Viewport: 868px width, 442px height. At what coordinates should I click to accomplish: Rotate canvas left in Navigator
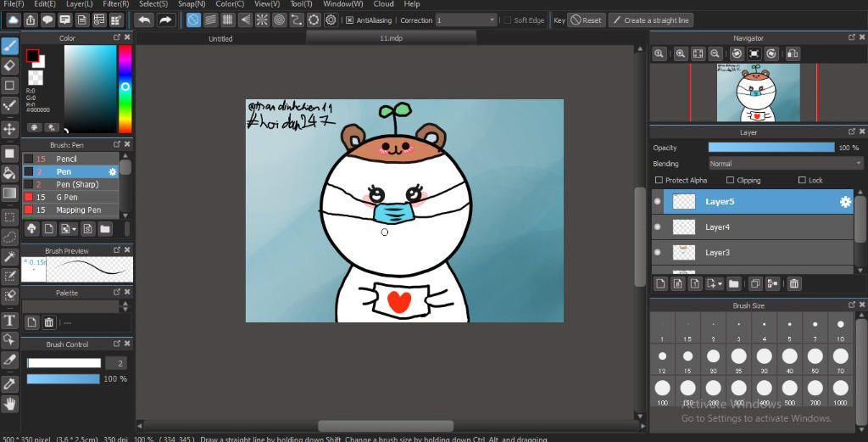(x=737, y=53)
